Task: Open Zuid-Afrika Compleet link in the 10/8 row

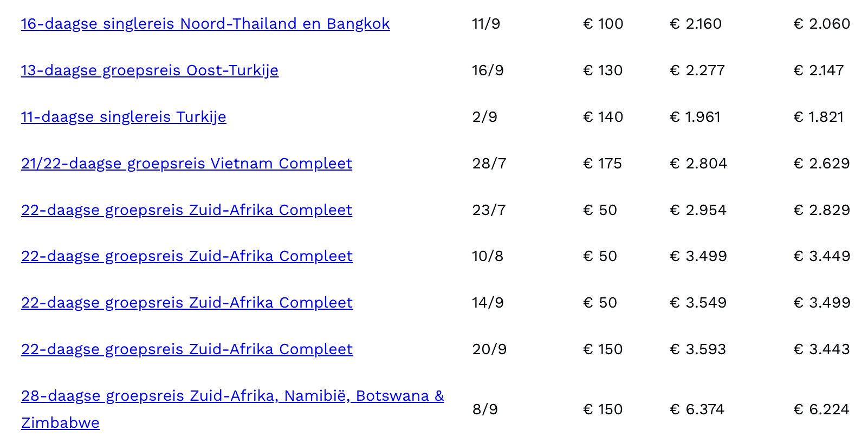Action: pyautogui.click(x=187, y=256)
